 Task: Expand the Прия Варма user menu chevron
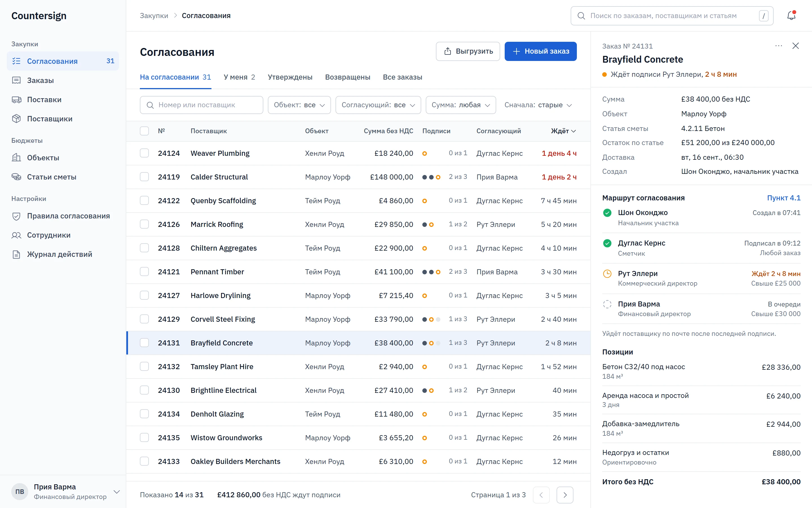point(116,492)
